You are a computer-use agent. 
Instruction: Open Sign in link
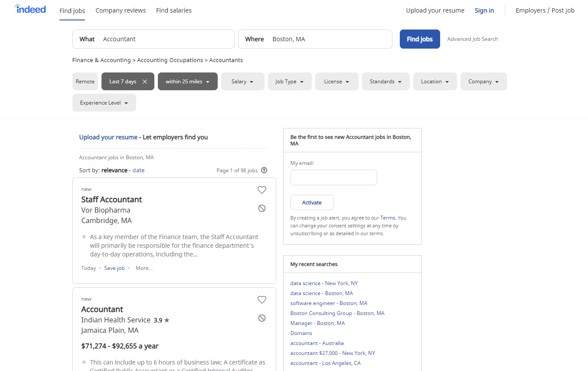[x=484, y=10]
